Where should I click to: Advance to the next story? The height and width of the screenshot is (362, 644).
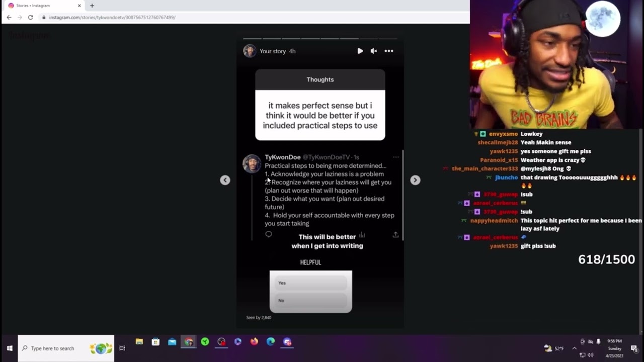click(x=415, y=180)
